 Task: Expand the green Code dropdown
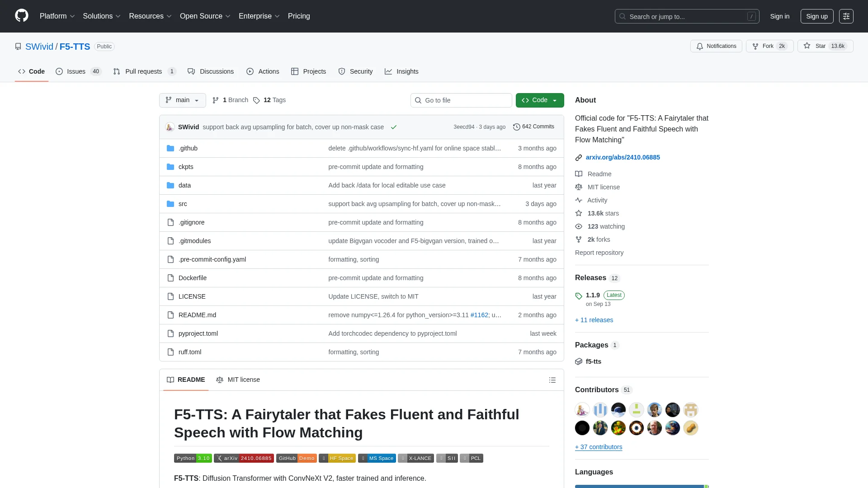click(539, 100)
